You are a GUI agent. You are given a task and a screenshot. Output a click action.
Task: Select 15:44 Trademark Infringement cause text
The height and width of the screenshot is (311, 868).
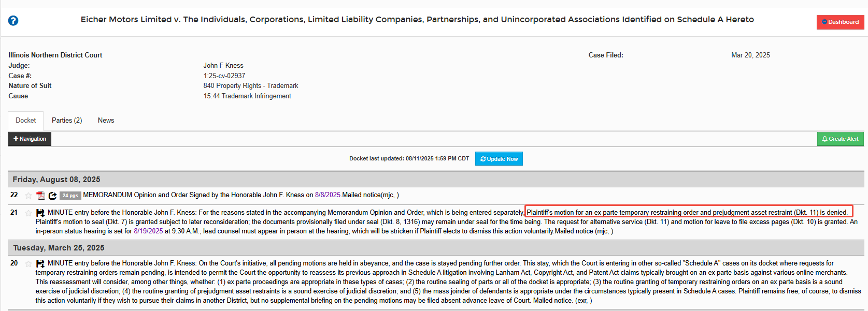tap(247, 96)
